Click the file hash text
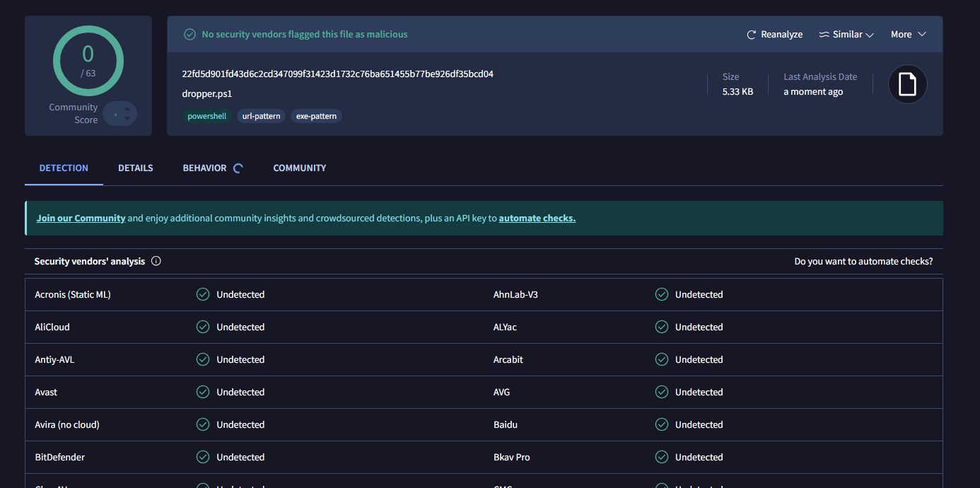Viewport: 980px width, 488px height. (337, 74)
